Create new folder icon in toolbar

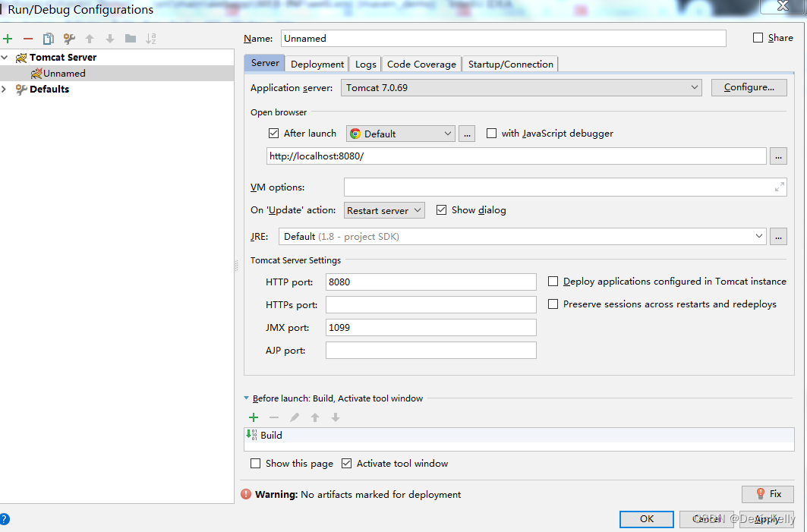click(131, 39)
